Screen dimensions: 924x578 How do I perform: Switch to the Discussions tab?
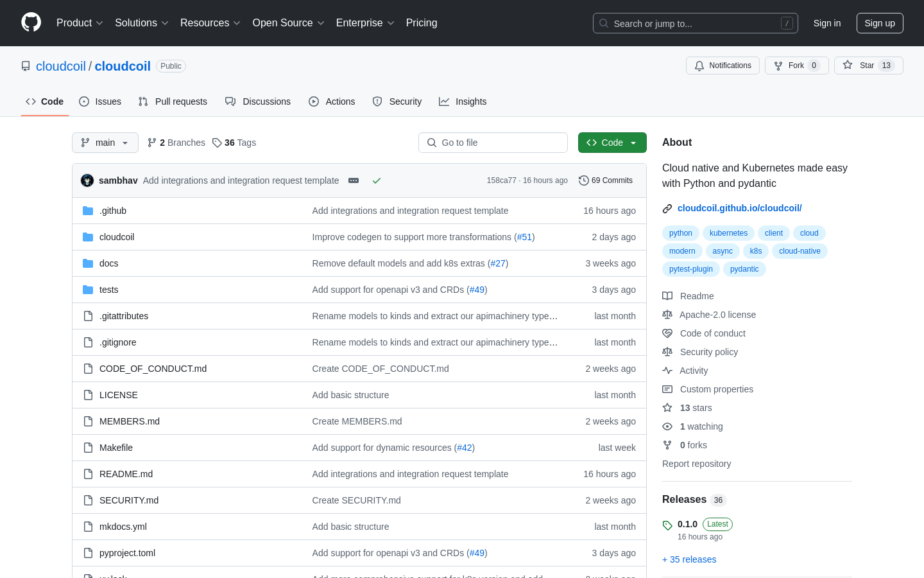[258, 101]
